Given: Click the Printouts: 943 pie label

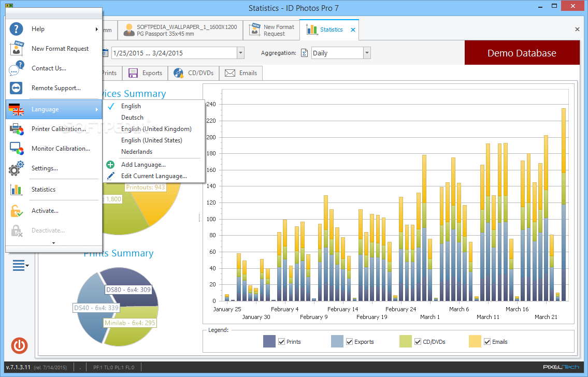Looking at the screenshot, I should coord(146,187).
